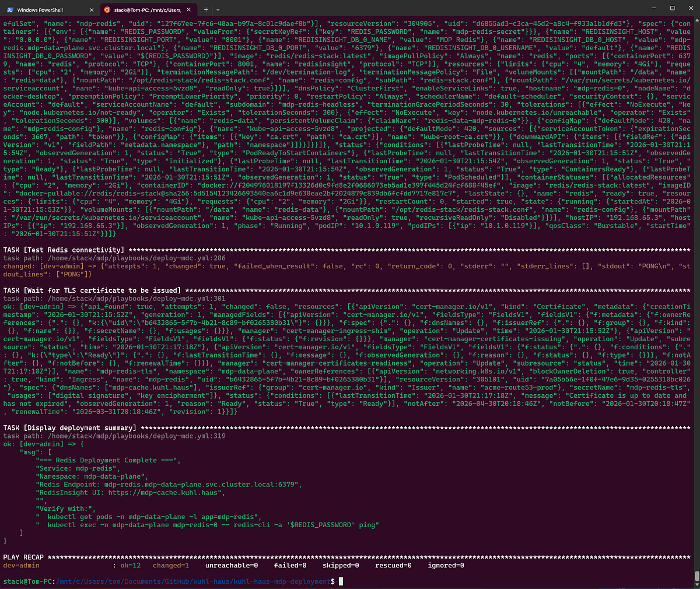
Task: Open the new tab profile dropdown
Action: tap(218, 10)
